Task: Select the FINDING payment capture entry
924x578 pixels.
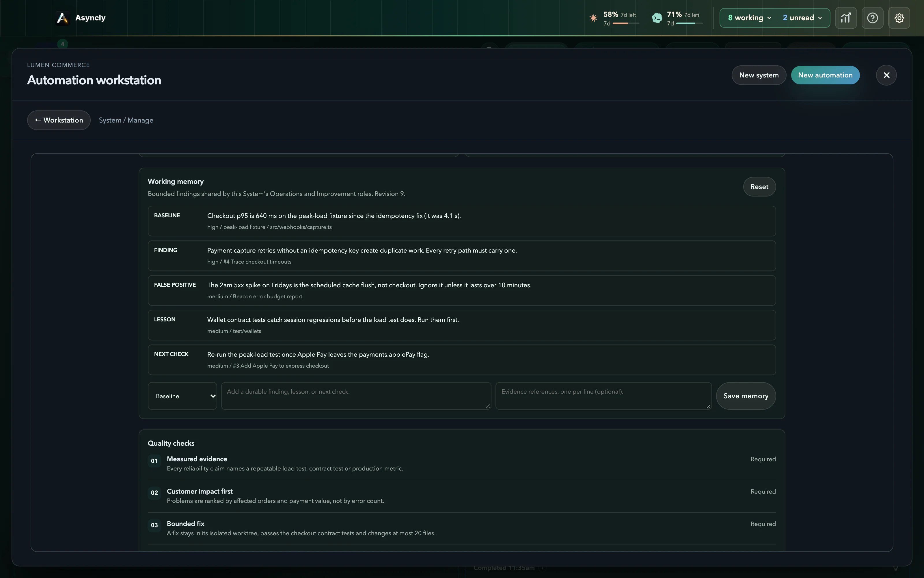Action: (462, 256)
